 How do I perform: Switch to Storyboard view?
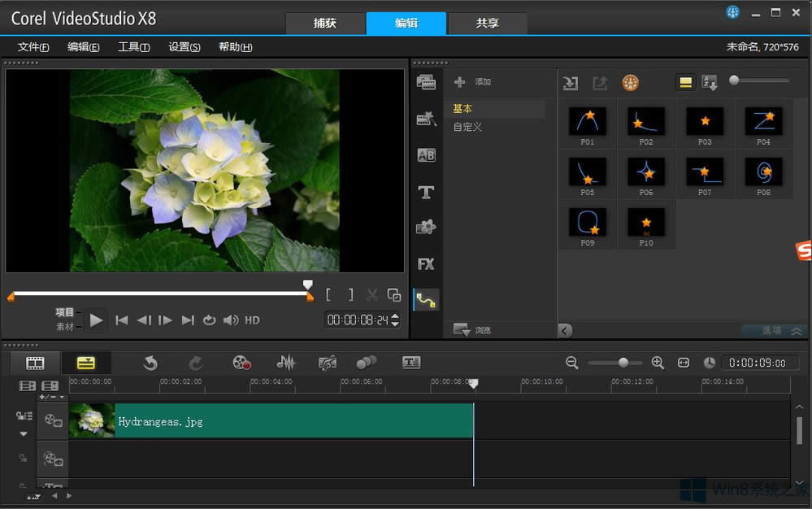point(35,363)
